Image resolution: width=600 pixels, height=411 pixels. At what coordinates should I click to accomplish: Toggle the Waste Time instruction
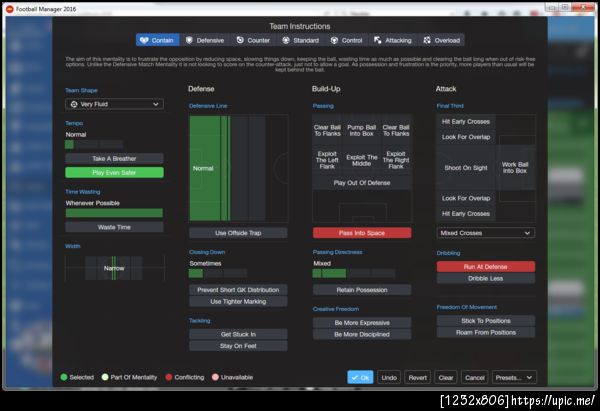tap(114, 227)
